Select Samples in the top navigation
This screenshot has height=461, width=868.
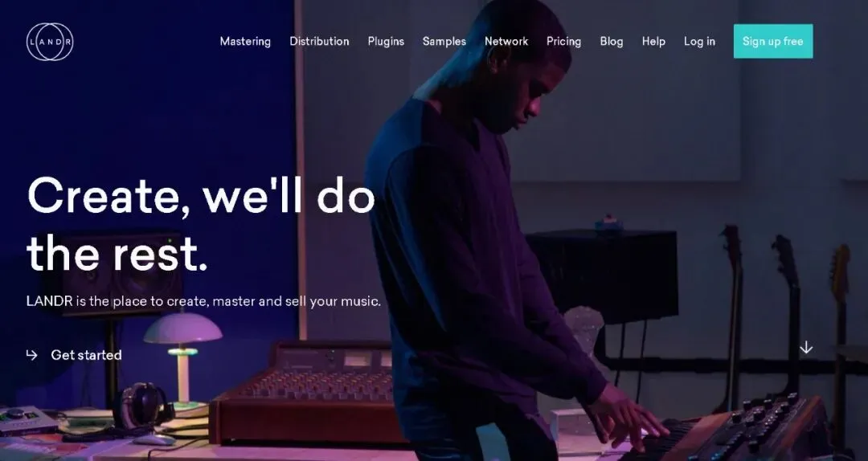444,42
